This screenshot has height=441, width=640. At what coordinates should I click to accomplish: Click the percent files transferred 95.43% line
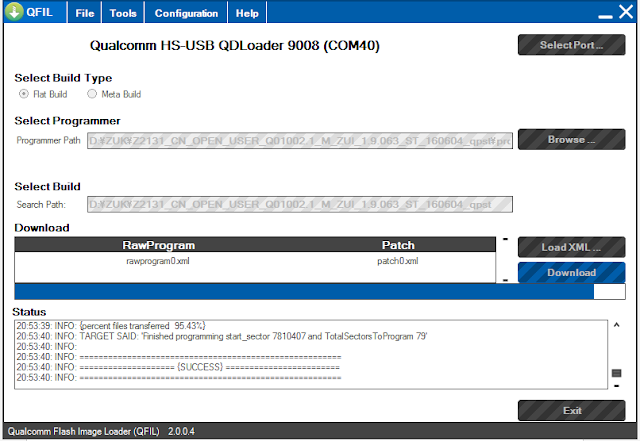(111, 326)
